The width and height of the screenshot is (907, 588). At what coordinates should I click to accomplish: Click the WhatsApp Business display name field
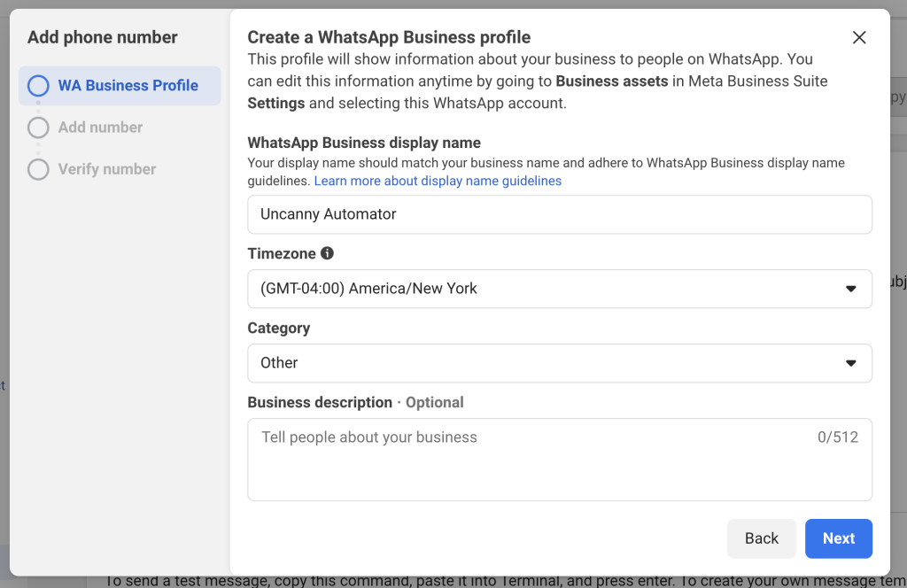tap(560, 214)
